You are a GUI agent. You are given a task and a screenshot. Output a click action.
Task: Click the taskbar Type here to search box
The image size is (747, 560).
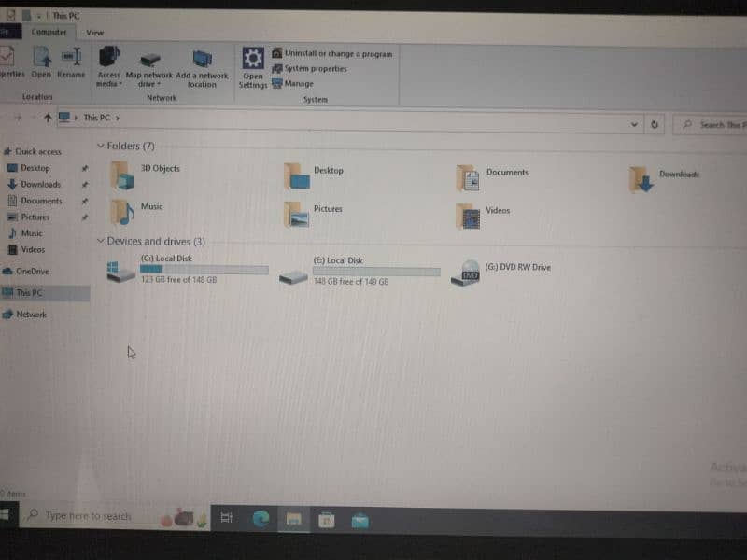click(x=114, y=516)
